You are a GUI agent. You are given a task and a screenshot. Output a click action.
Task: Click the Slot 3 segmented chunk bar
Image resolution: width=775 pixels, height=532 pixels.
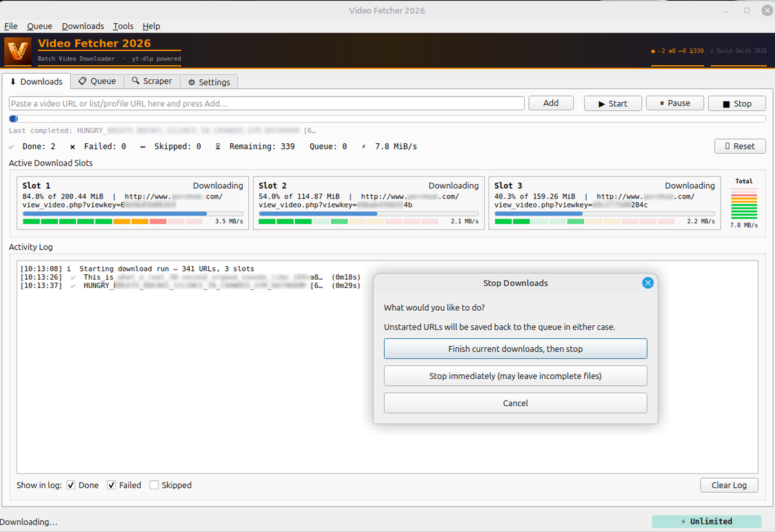tap(584, 221)
